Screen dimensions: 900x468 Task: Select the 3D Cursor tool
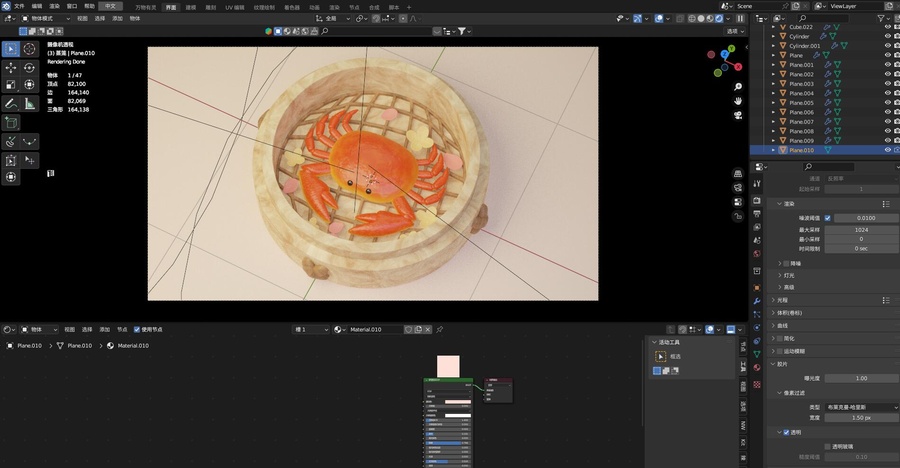(29, 49)
